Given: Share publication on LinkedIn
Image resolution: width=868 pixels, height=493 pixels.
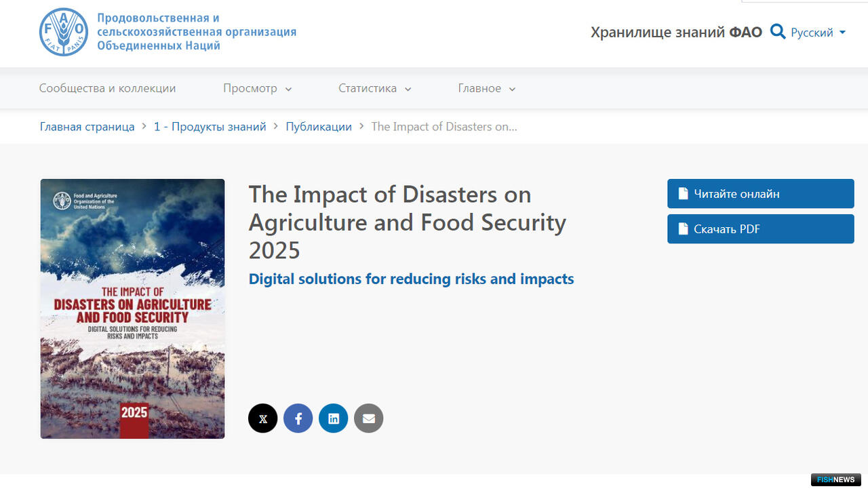Looking at the screenshot, I should 334,418.
